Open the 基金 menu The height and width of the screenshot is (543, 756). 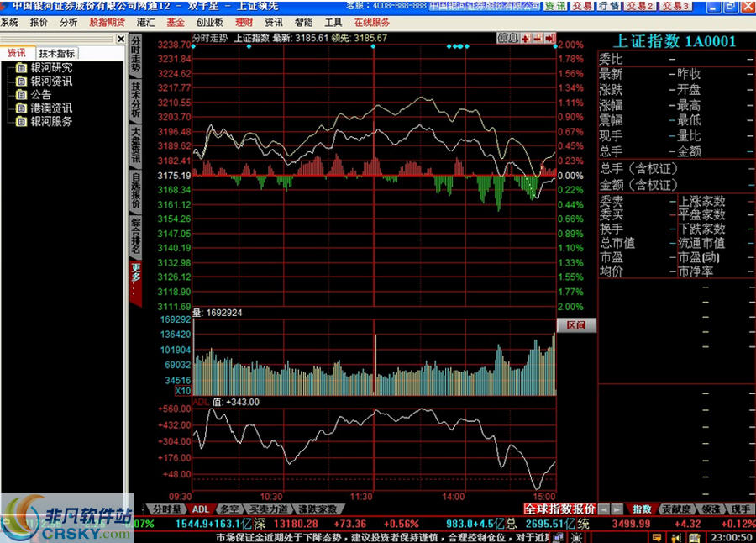176,23
